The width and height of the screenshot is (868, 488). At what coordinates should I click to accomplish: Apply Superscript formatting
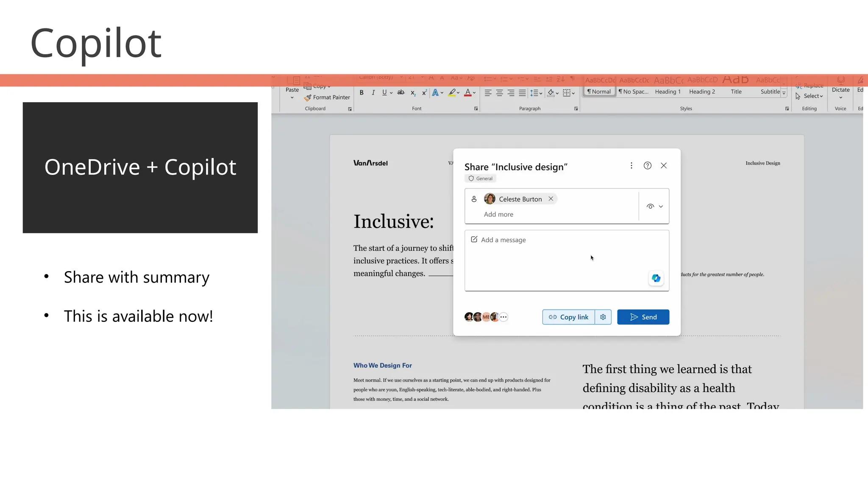point(424,93)
